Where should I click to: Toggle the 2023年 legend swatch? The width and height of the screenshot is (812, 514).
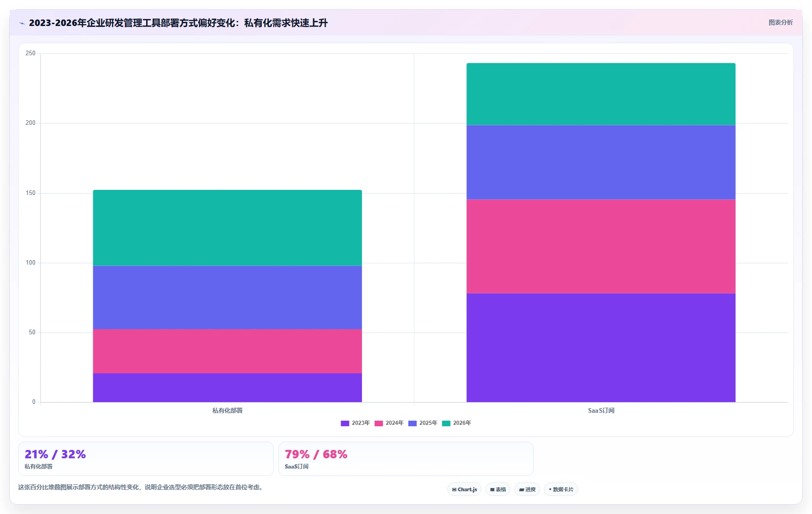point(345,423)
